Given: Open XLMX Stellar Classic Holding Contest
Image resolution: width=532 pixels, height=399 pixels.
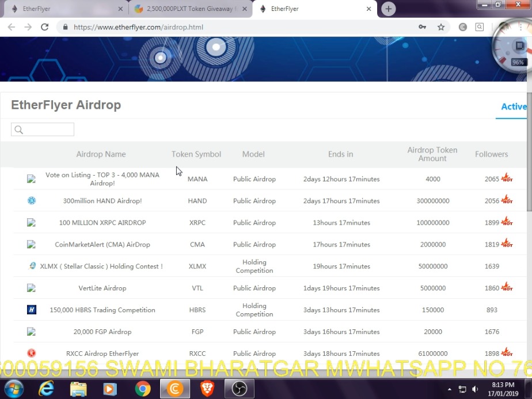Looking at the screenshot, I should [101, 267].
